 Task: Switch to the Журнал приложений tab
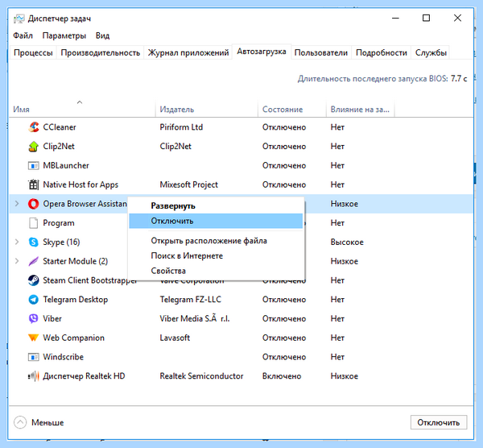[x=188, y=52]
